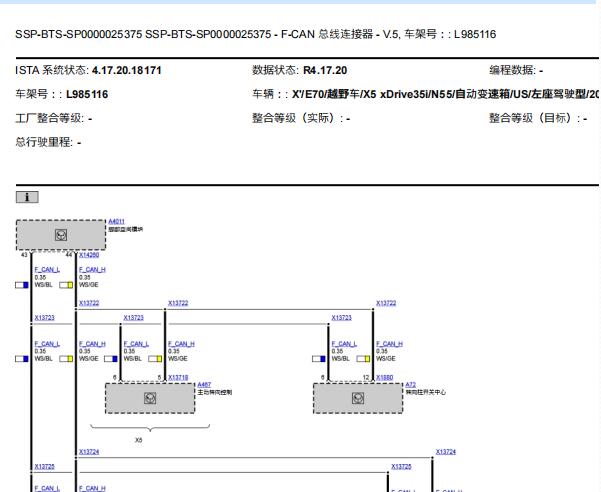The image size is (601, 492).
Task: Click blue WS/BL swatch beside A72 pin 6 wire
Action: (x=319, y=359)
